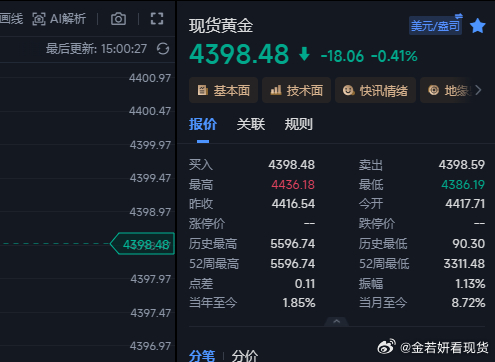495x362 pixels.
Task: Open the 技术面 section
Action: 296,90
